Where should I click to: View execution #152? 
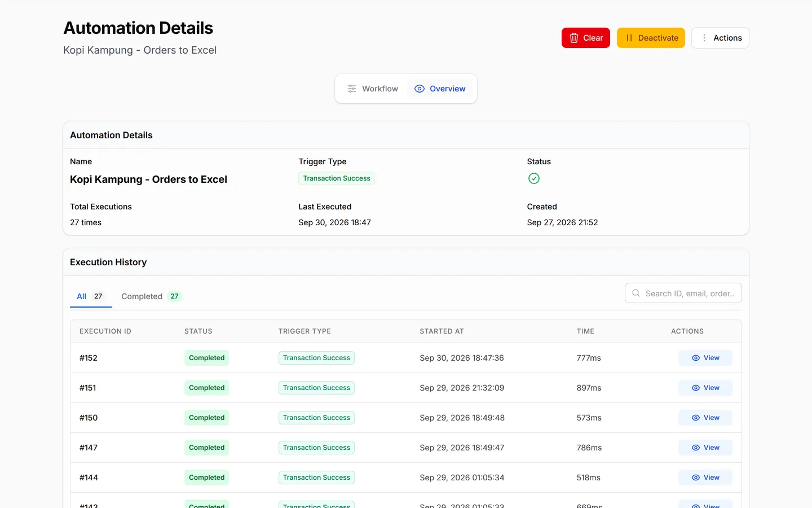[705, 358]
